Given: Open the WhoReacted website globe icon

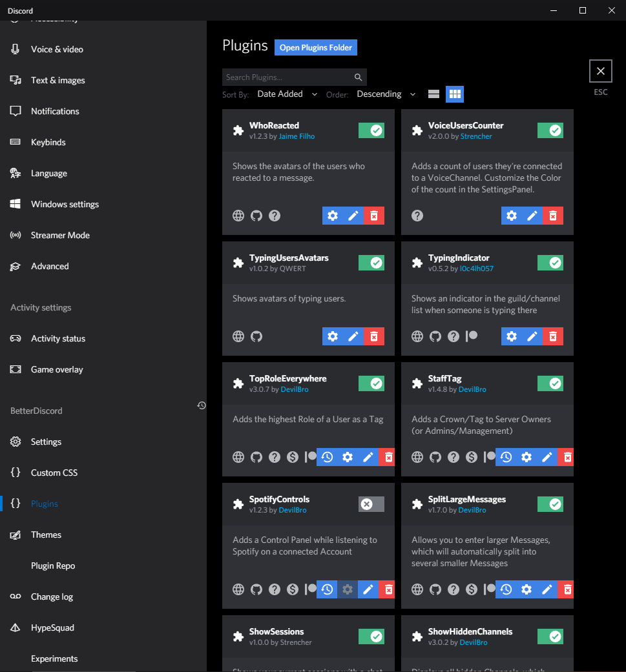Looking at the screenshot, I should (x=238, y=216).
